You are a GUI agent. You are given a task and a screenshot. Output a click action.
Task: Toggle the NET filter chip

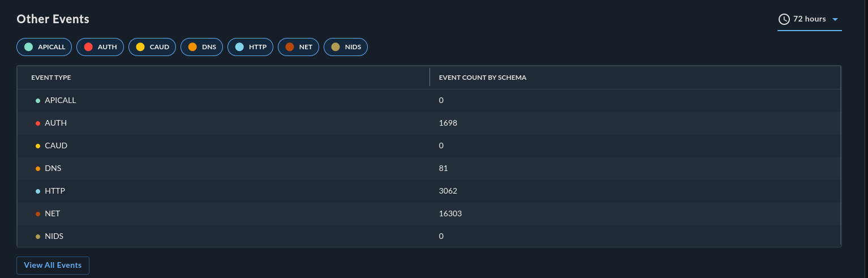click(x=298, y=47)
